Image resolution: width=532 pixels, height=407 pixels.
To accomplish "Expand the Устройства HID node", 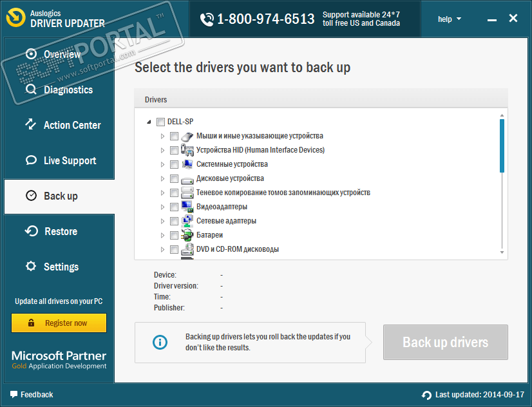I will coord(162,150).
